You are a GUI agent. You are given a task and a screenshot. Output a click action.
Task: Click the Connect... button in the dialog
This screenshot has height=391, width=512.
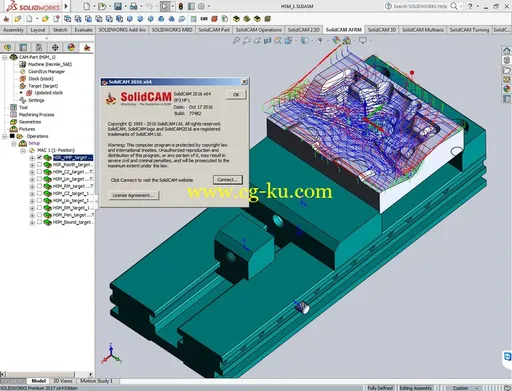coord(228,180)
